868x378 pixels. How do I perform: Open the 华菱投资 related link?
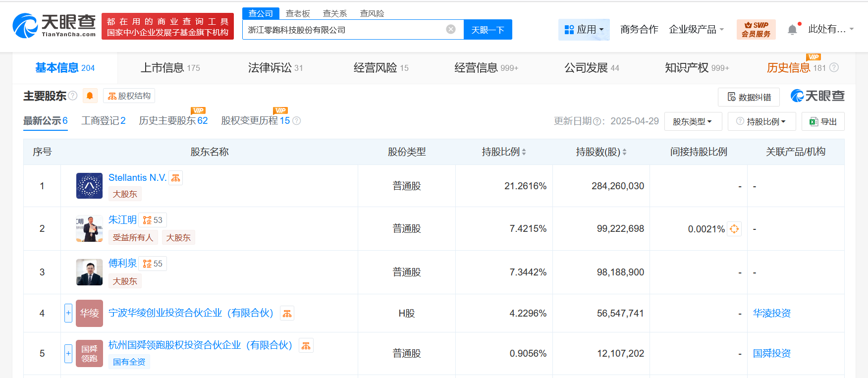771,313
